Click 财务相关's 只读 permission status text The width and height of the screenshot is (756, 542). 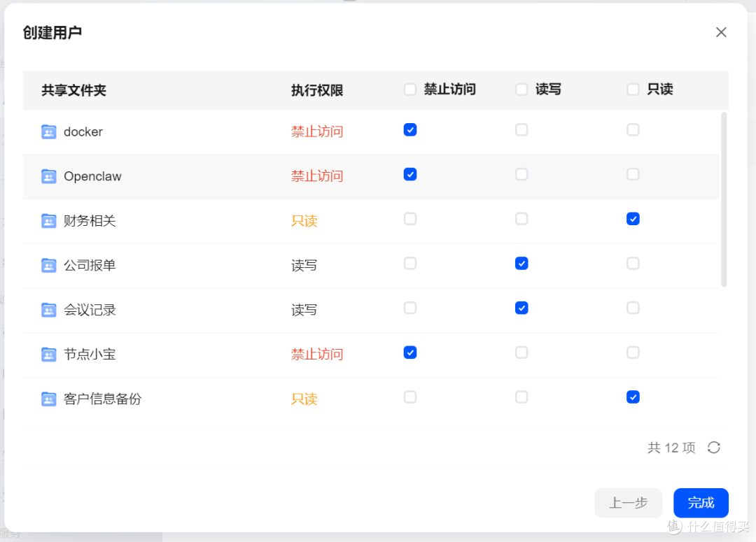[304, 221]
